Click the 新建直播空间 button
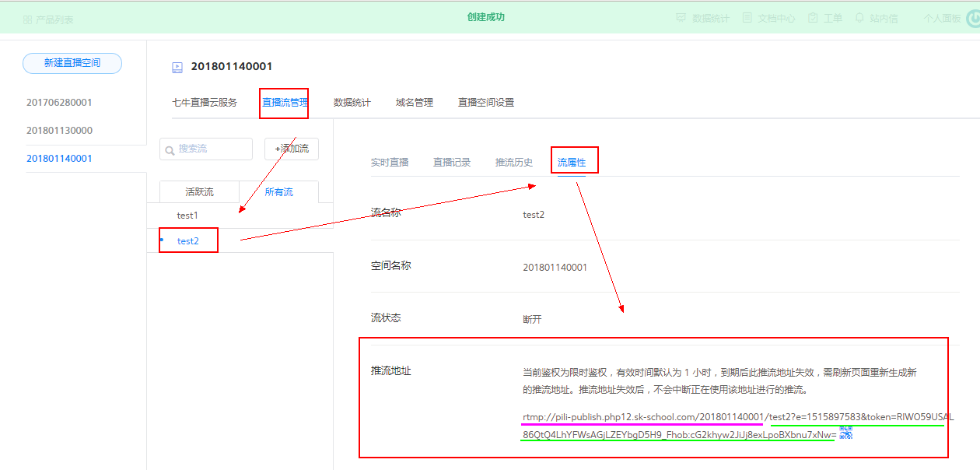980x470 pixels. coord(72,63)
